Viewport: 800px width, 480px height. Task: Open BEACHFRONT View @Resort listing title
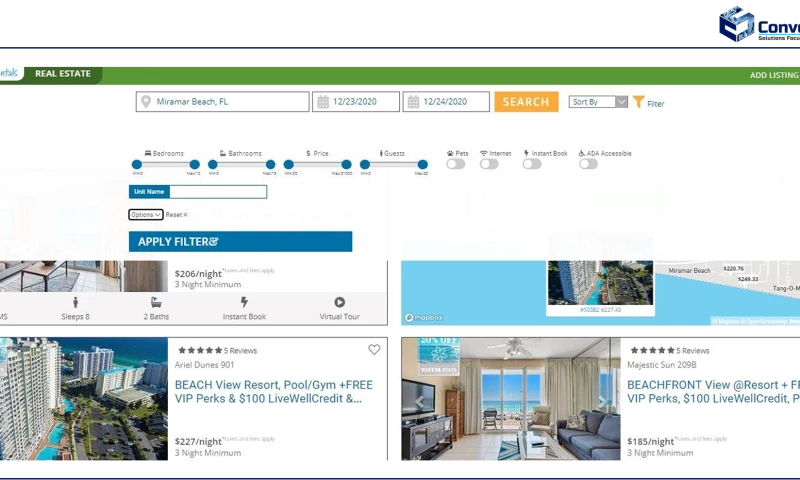pos(713,392)
